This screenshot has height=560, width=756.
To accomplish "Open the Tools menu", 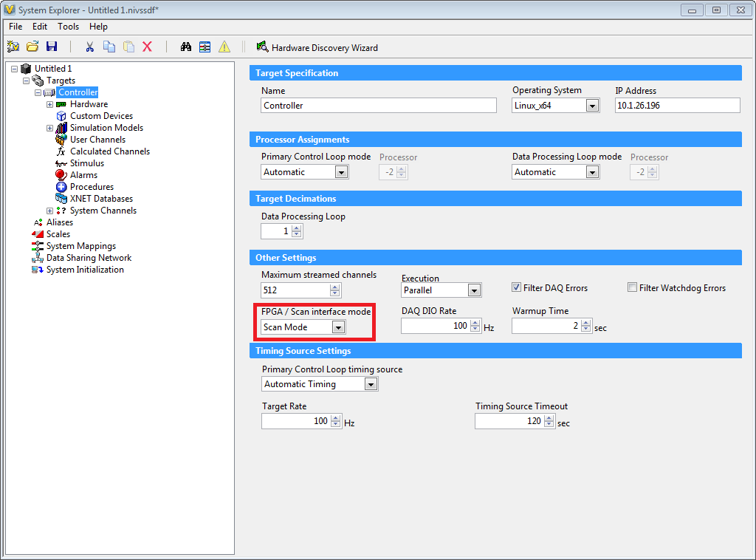I will coord(68,27).
